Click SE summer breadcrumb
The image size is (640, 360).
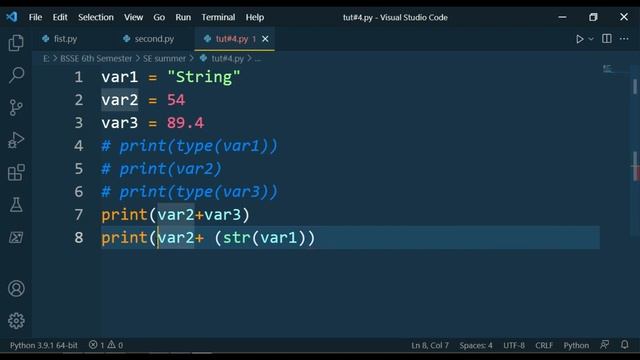pyautogui.click(x=164, y=58)
